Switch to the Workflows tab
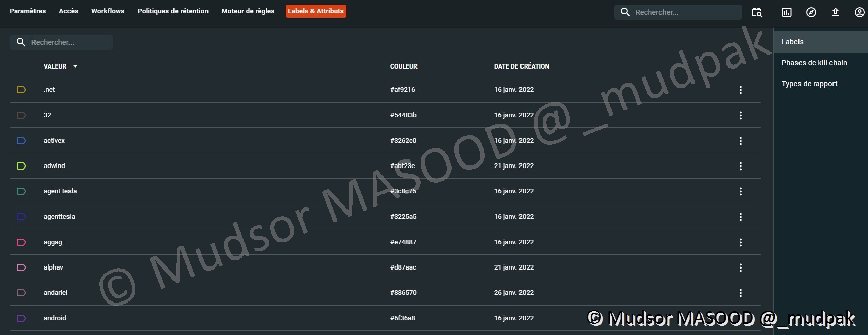This screenshot has width=868, height=335. 108,11
